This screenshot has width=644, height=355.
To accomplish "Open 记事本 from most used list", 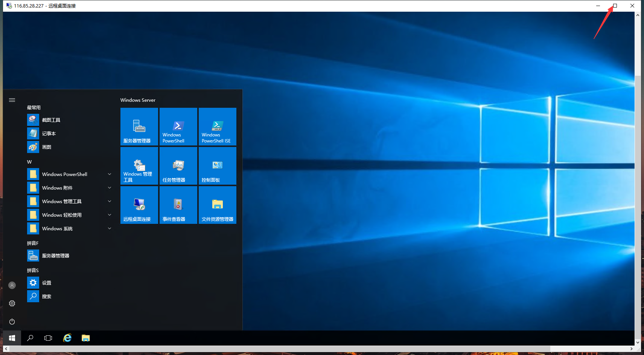I will pos(70,133).
